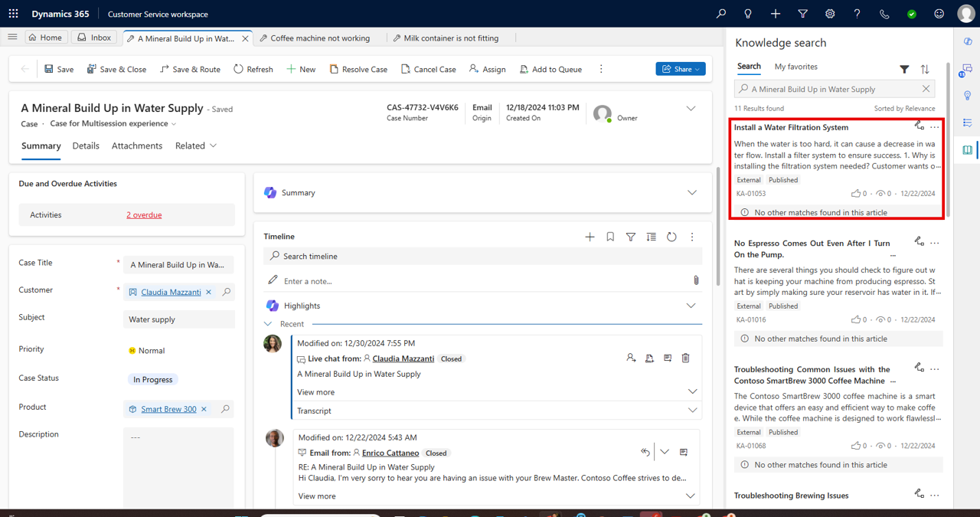Screen dimensions: 980x517
Task: Open the timeline filter funnel
Action: [631, 237]
